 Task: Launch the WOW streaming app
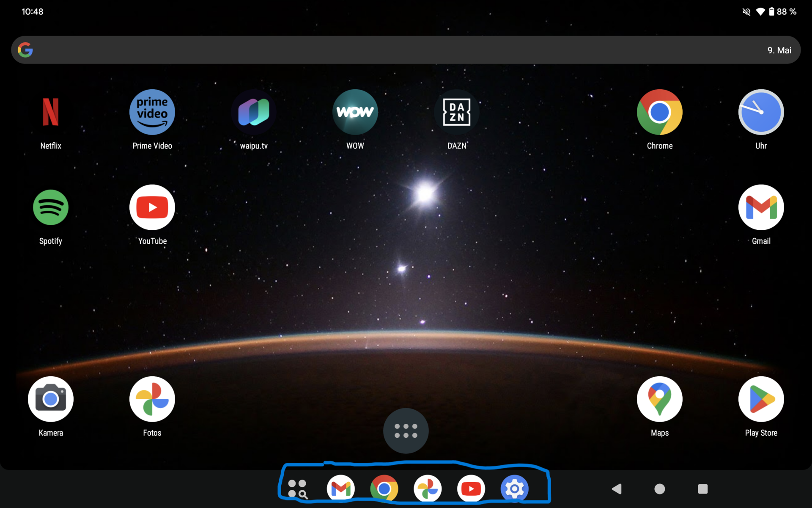pyautogui.click(x=355, y=112)
